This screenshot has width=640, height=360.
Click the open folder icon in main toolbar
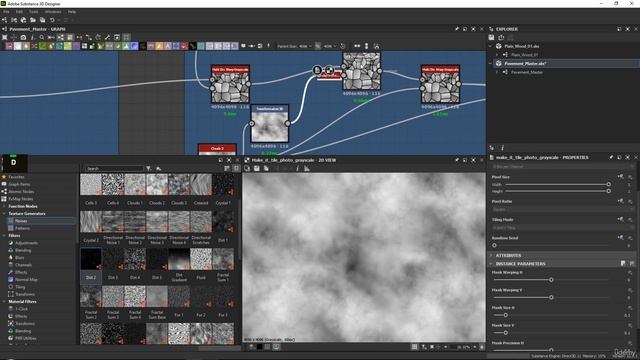point(33,20)
